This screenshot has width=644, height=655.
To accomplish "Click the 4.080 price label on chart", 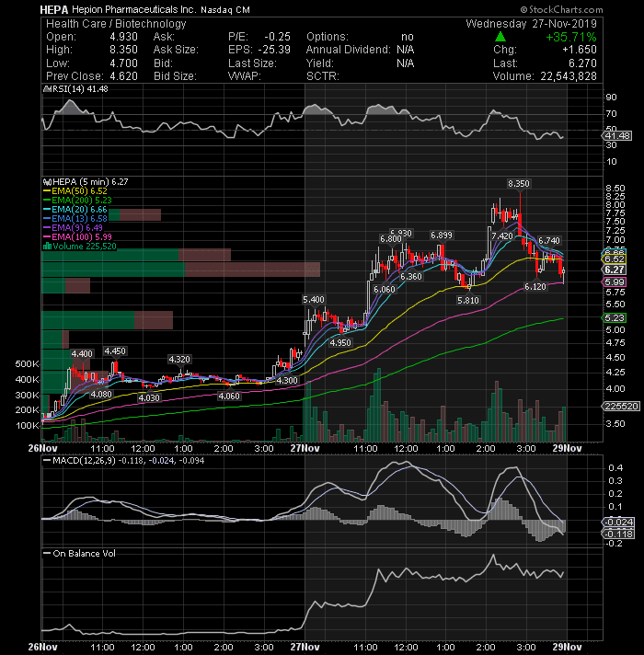I will (x=101, y=395).
